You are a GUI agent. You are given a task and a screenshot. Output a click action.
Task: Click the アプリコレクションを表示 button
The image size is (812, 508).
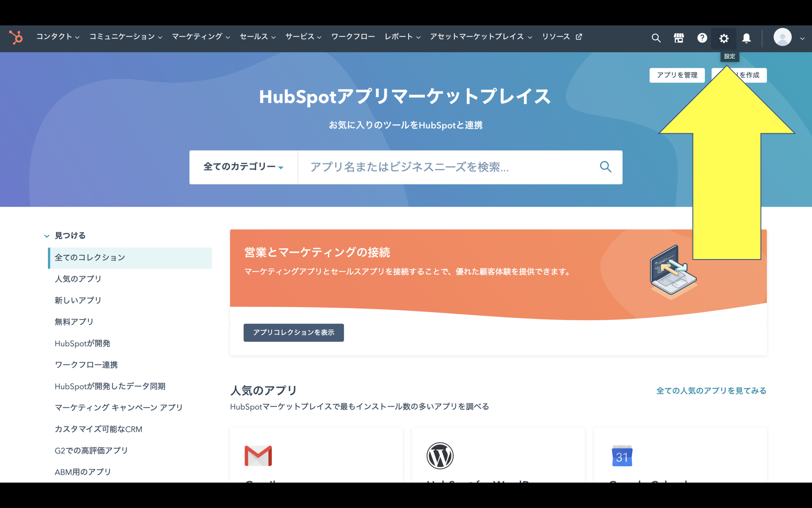click(x=294, y=333)
